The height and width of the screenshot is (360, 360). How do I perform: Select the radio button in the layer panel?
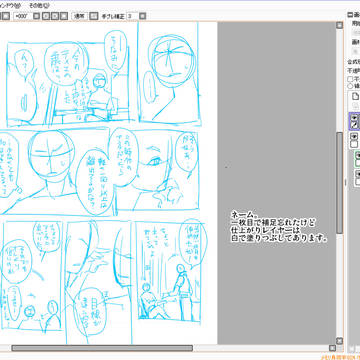pos(350,86)
